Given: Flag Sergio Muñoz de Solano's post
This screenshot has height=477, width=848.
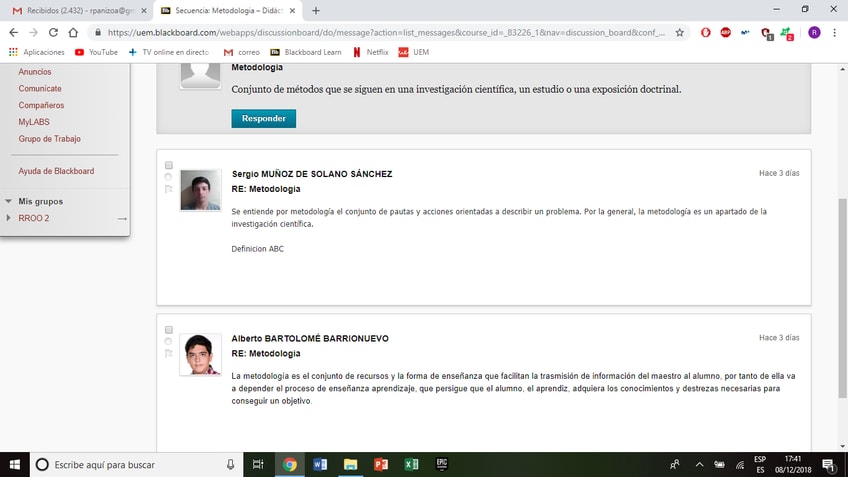Looking at the screenshot, I should pos(168,189).
